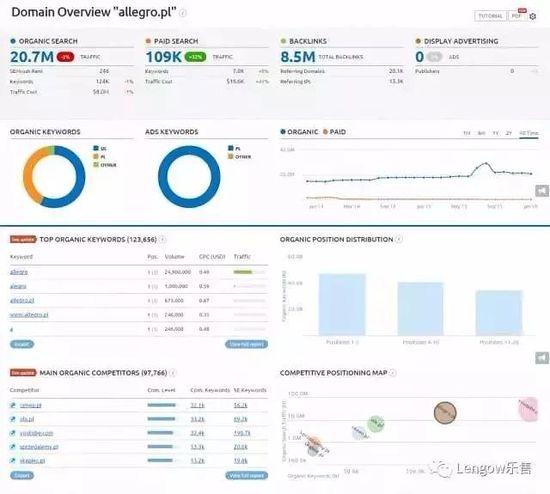Image resolution: width=550 pixels, height=494 pixels.
Task: Open the PAID SEARCH section heading
Action: pos(176,41)
